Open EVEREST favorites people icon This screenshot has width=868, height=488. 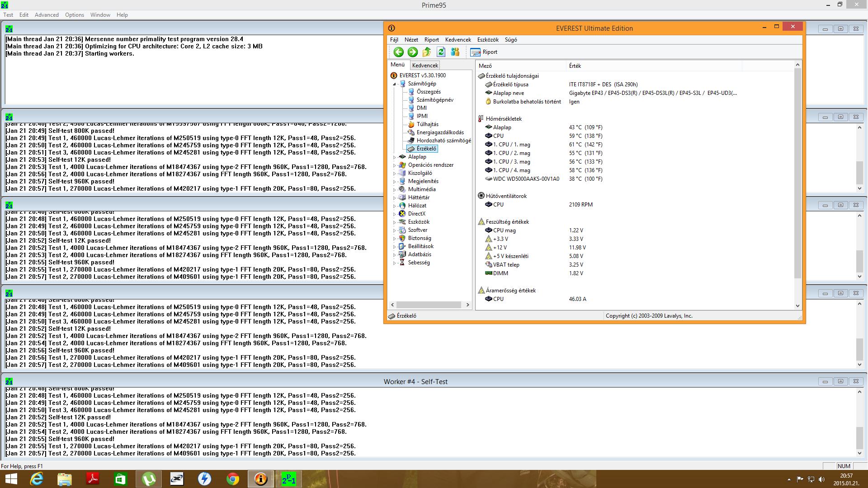point(455,52)
